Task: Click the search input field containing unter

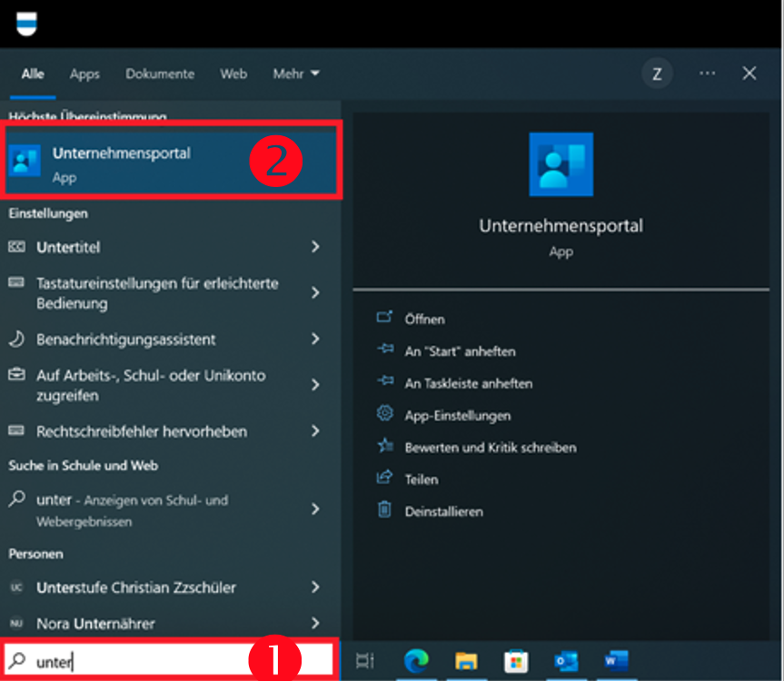Action: click(136, 662)
